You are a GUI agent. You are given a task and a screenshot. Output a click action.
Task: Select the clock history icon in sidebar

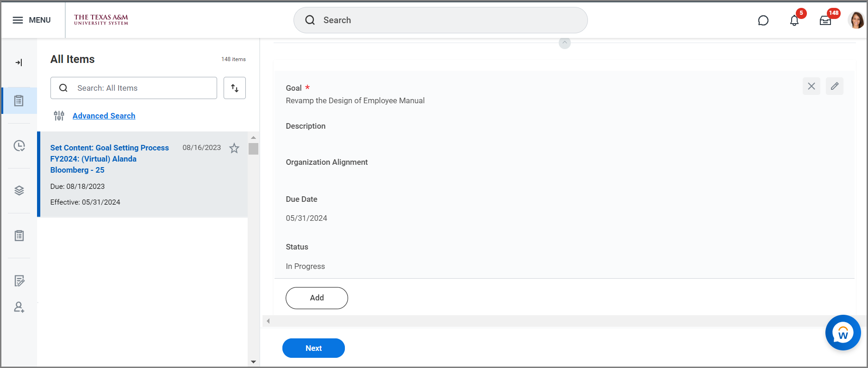tap(19, 146)
